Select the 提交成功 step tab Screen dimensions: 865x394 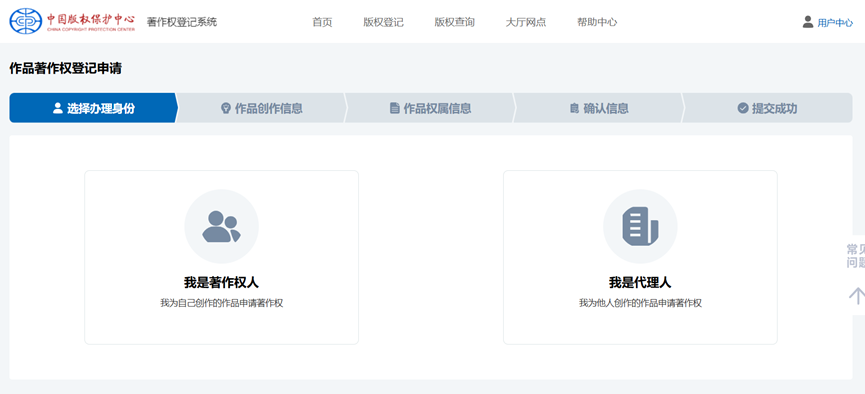(767, 108)
